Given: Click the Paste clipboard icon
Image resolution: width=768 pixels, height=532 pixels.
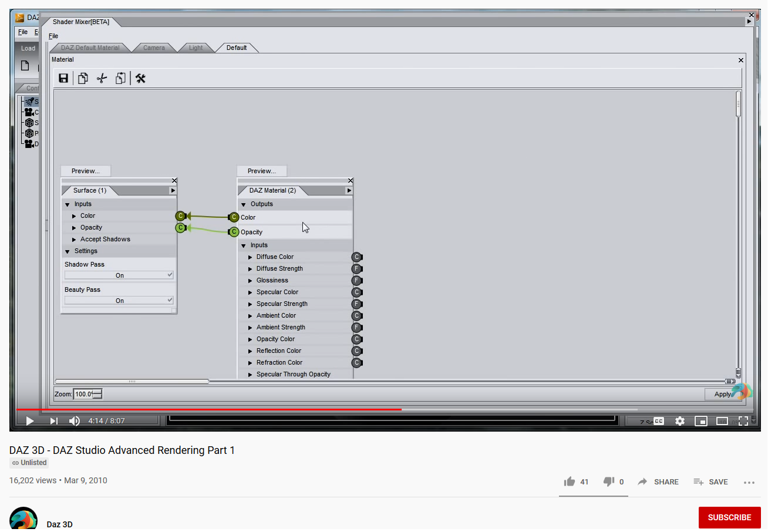Looking at the screenshot, I should click(x=120, y=78).
